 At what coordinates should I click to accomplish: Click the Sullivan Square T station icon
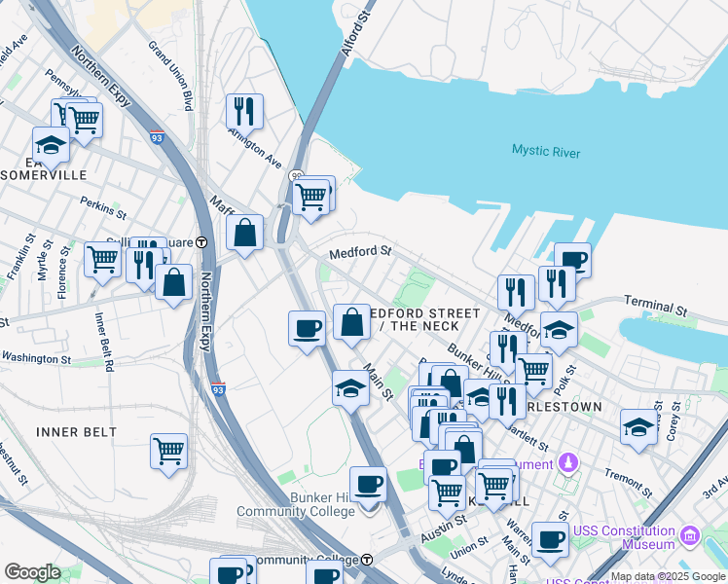pos(201,242)
